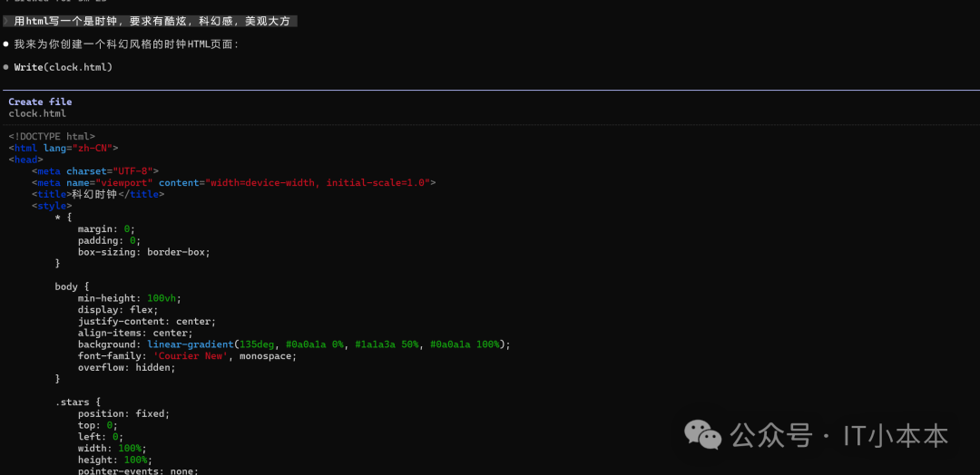
Task: Click the 'width: 100%;' line
Action: (x=113, y=448)
